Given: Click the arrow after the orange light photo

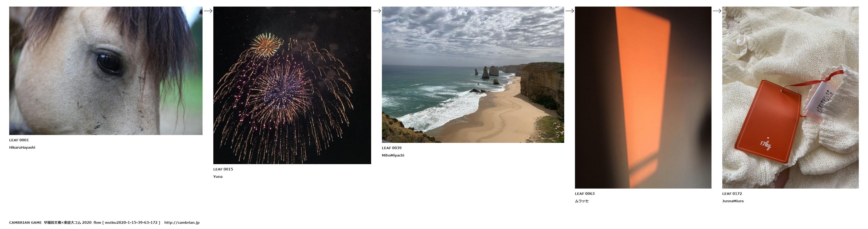Looking at the screenshot, I should 717,11.
